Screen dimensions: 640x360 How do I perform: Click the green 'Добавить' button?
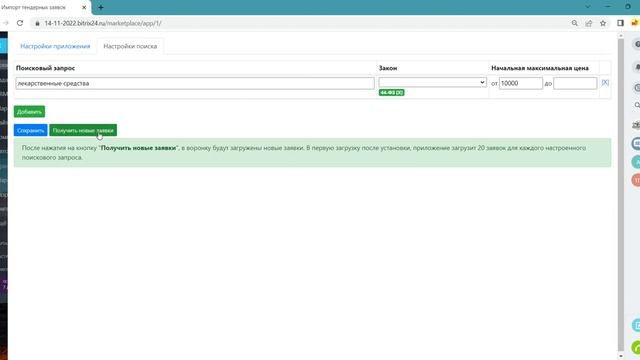(29, 111)
